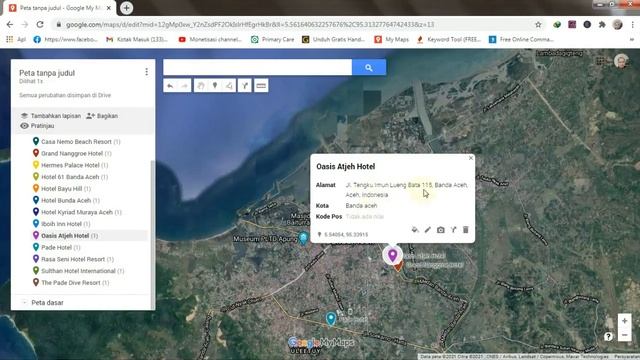Open the browser extensions puzzle icon

[602, 24]
